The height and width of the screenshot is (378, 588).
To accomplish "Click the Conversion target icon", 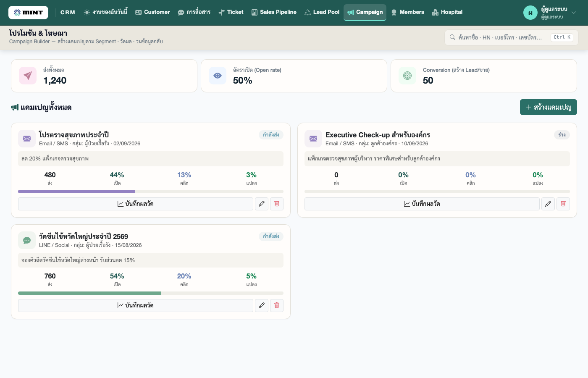I will click(407, 76).
